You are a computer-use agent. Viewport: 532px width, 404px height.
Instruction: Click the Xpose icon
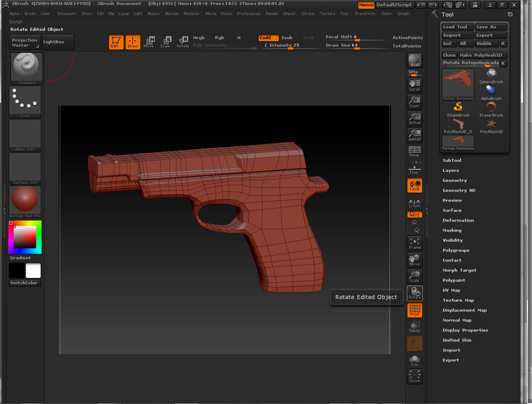(414, 377)
